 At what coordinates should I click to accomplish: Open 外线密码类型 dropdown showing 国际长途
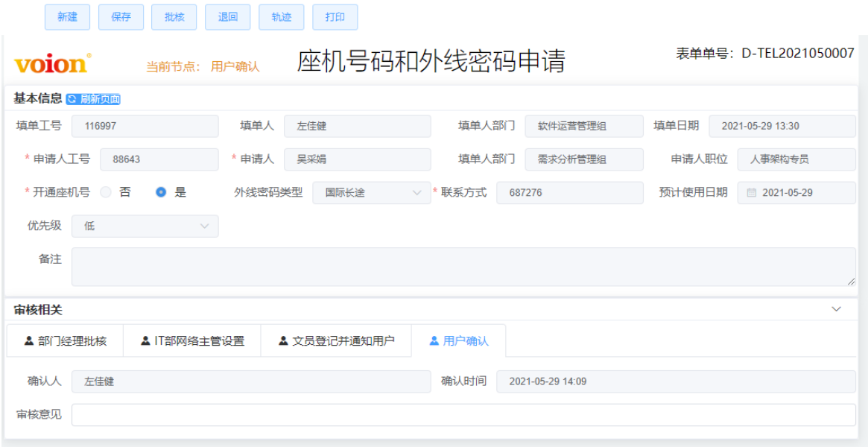[372, 192]
